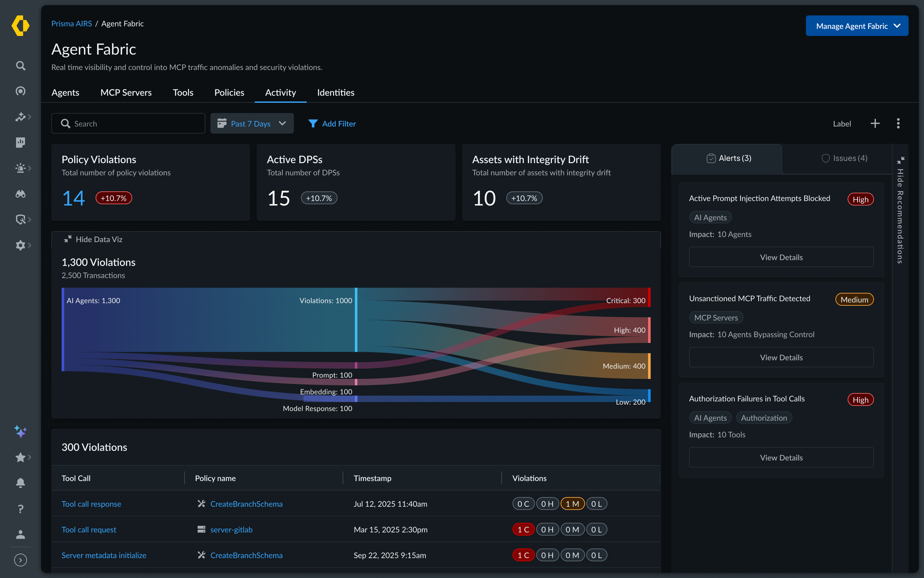Viewport: 924px width, 578px height.
Task: Open the Past 7 Days dropdown
Action: (x=252, y=124)
